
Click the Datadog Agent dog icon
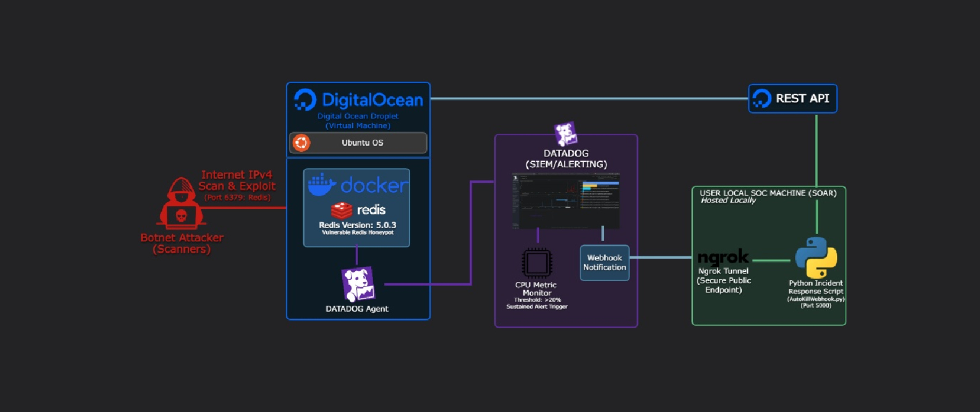point(358,284)
